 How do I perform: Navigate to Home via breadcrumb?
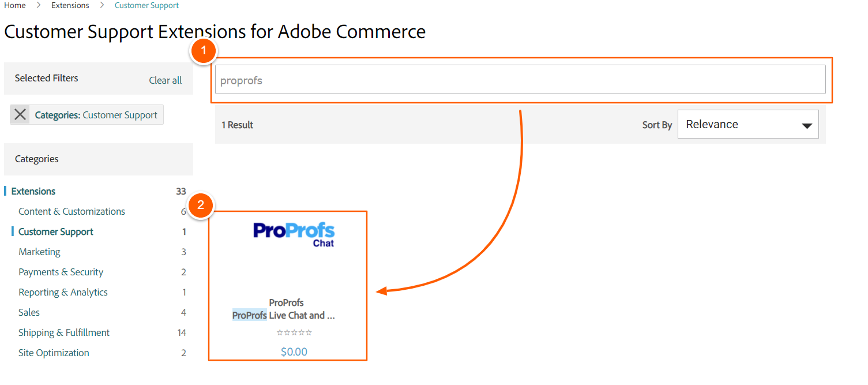click(14, 5)
